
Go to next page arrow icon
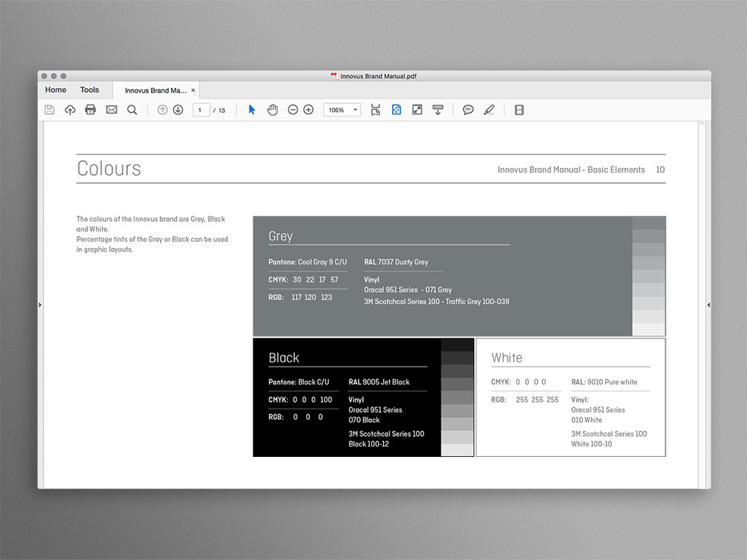point(179,110)
